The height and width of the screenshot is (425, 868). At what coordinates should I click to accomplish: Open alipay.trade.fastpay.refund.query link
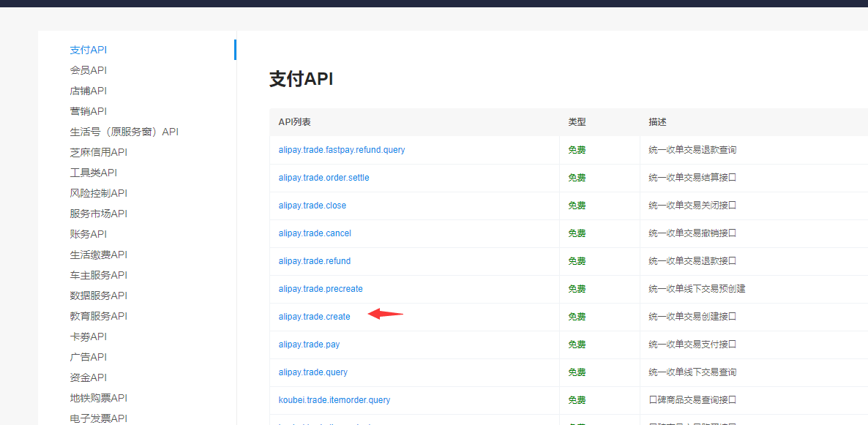(342, 150)
